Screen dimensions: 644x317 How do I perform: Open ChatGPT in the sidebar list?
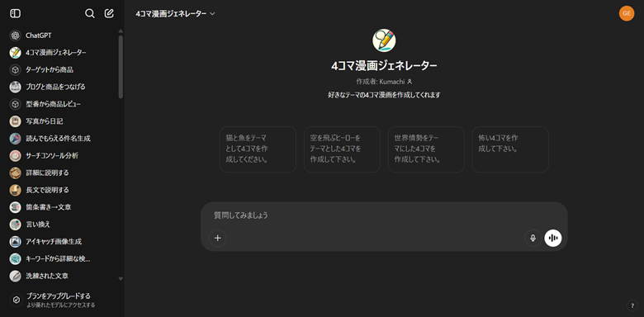pyautogui.click(x=60, y=35)
